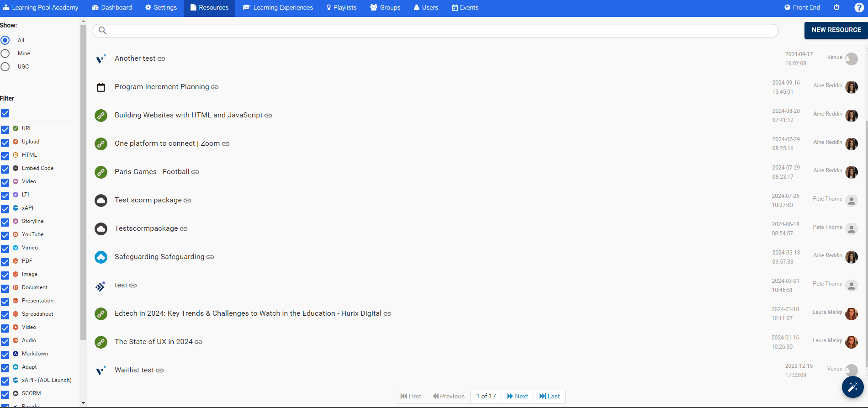The height and width of the screenshot is (408, 868).
Task: Select the Mine radio button
Action: coord(5,53)
